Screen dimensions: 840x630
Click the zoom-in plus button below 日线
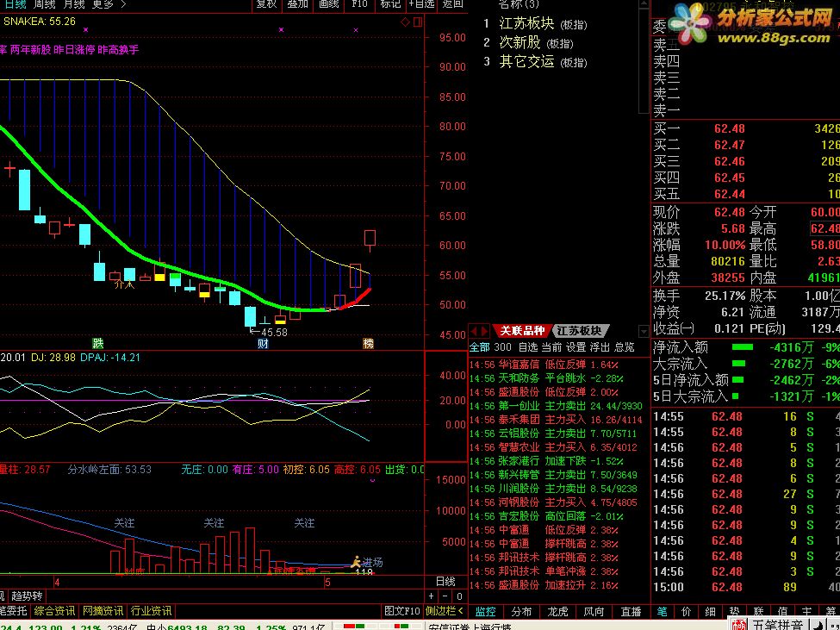point(432,596)
